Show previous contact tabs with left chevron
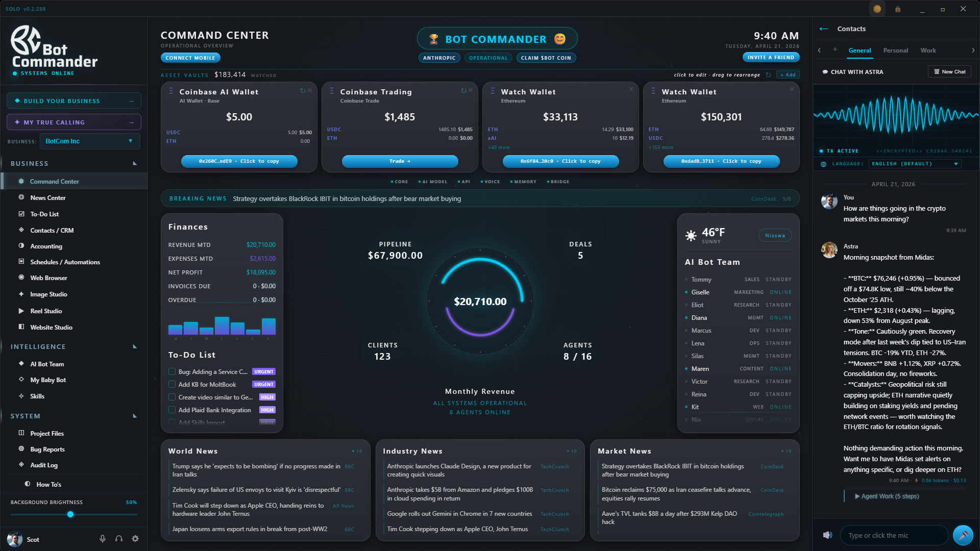The width and height of the screenshot is (980, 551). (819, 50)
